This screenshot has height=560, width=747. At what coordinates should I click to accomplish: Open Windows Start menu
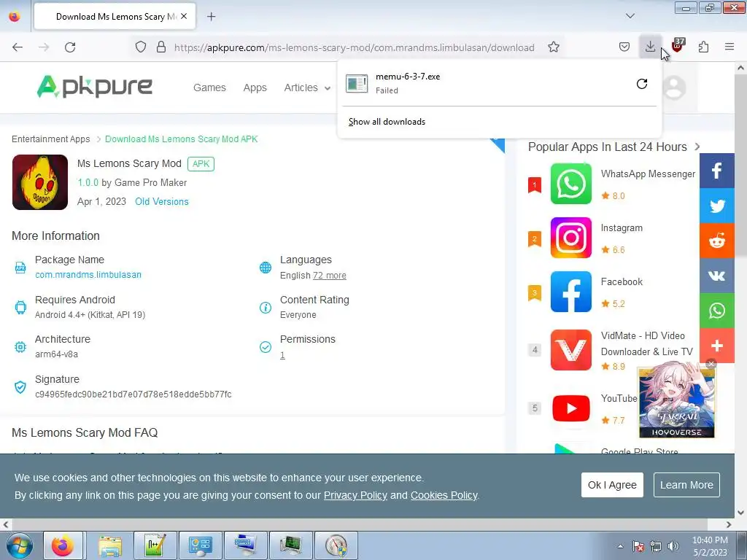pos(19,545)
